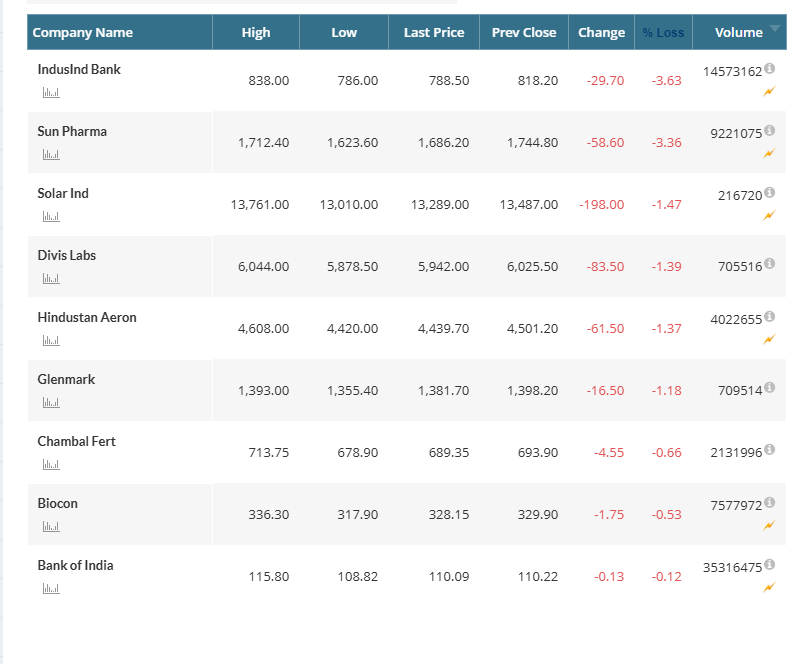Click info icon beside Bank of India volume
Screen dimensions: 797x664
[x=770, y=564]
